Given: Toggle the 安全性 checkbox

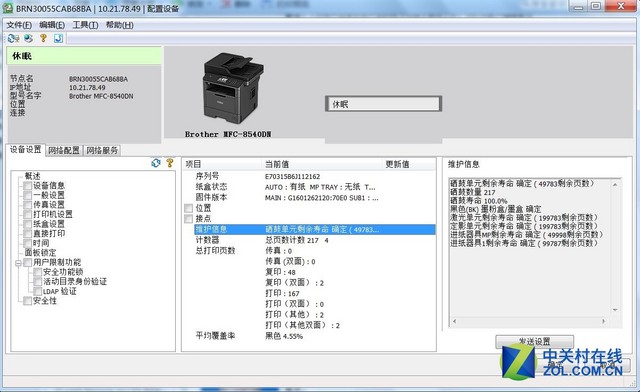Looking at the screenshot, I should point(27,301).
